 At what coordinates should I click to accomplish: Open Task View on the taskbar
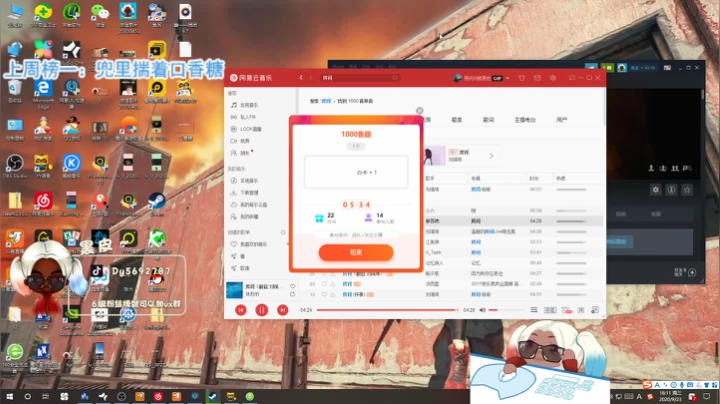tap(45, 396)
